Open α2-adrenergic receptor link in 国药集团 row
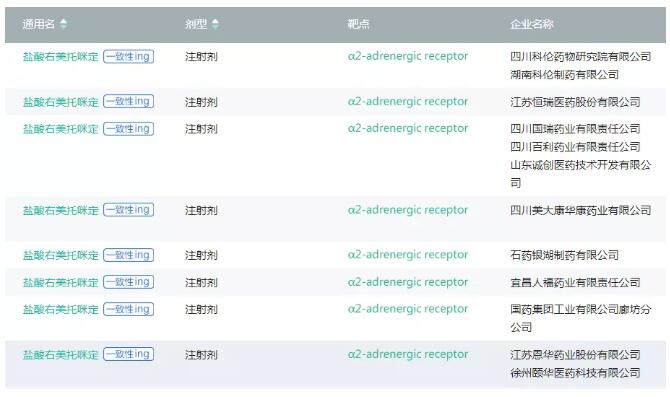Screen dimensions: 670x397 pos(408,309)
